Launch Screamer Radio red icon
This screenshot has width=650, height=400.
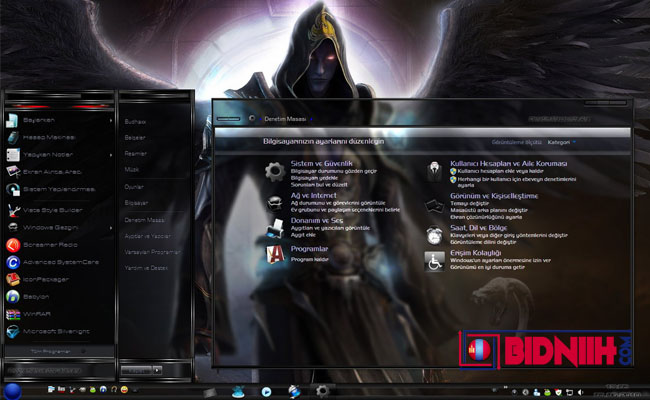(12, 245)
